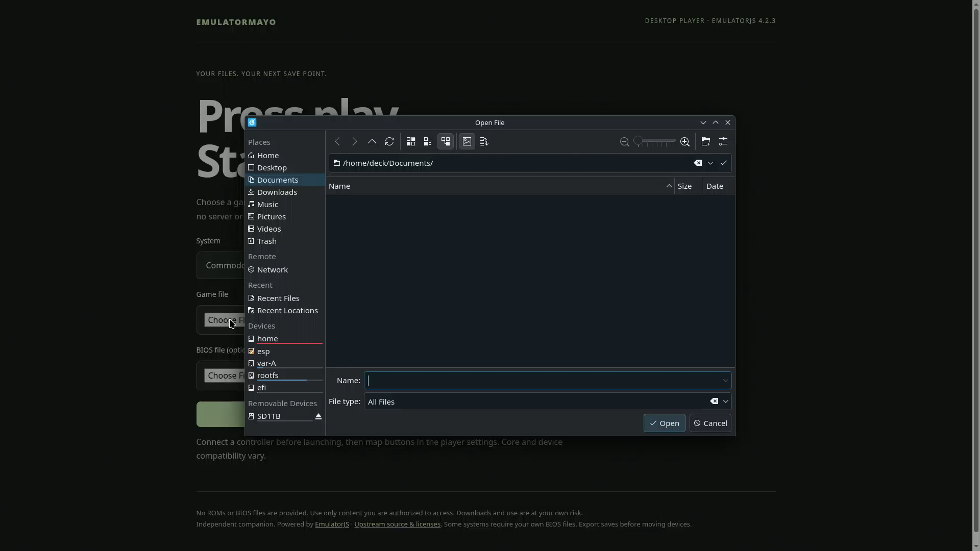Toggle the file preview icon

tap(467, 142)
